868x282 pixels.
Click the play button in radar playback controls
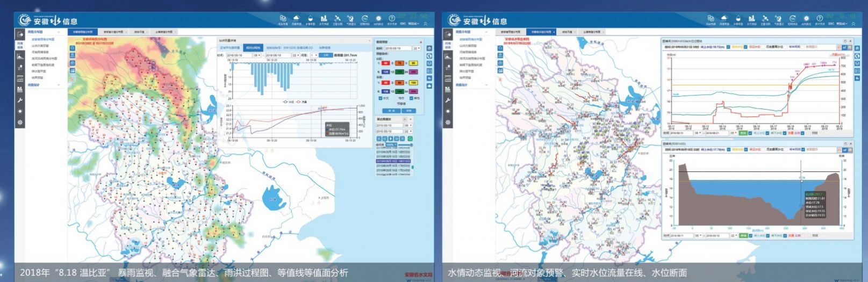[x=391, y=138]
